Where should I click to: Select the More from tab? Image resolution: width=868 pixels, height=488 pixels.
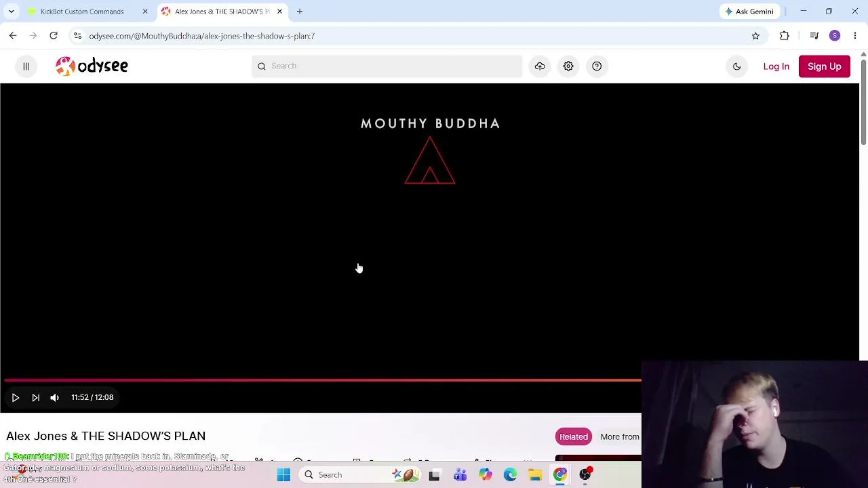pyautogui.click(x=620, y=436)
